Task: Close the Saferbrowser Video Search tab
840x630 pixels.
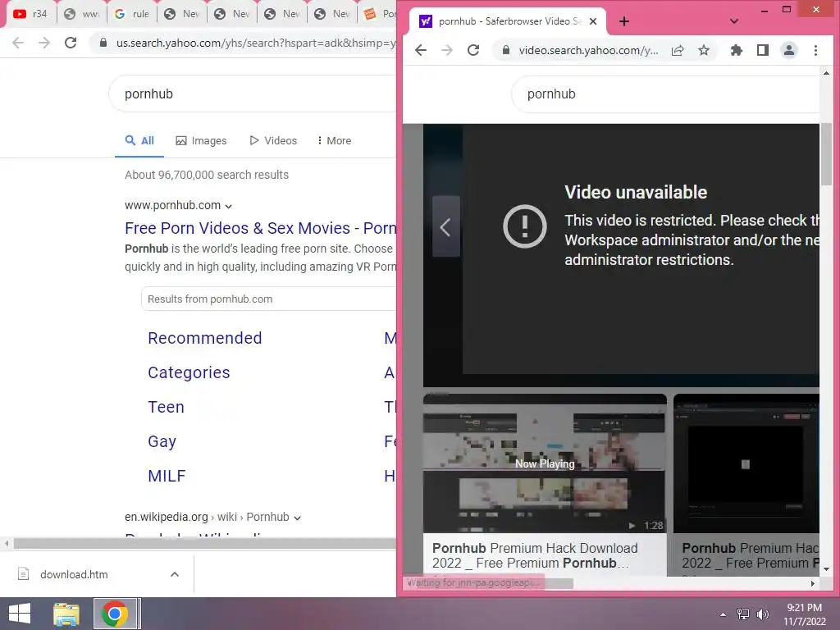Action: (593, 21)
